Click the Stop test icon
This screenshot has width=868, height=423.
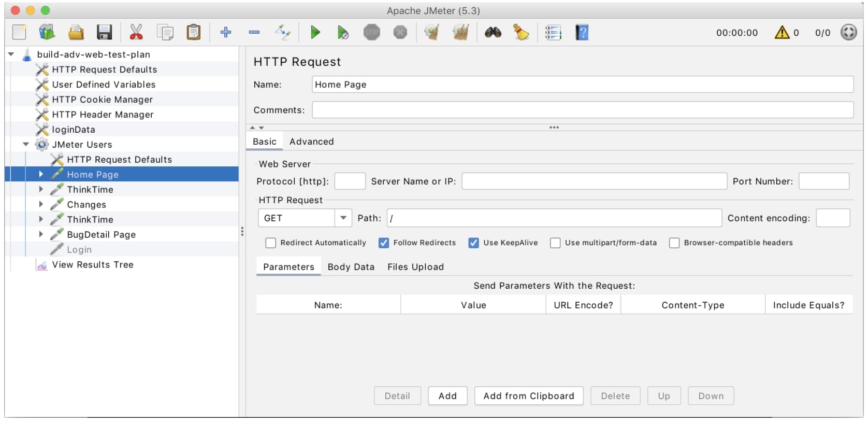pyautogui.click(x=372, y=32)
